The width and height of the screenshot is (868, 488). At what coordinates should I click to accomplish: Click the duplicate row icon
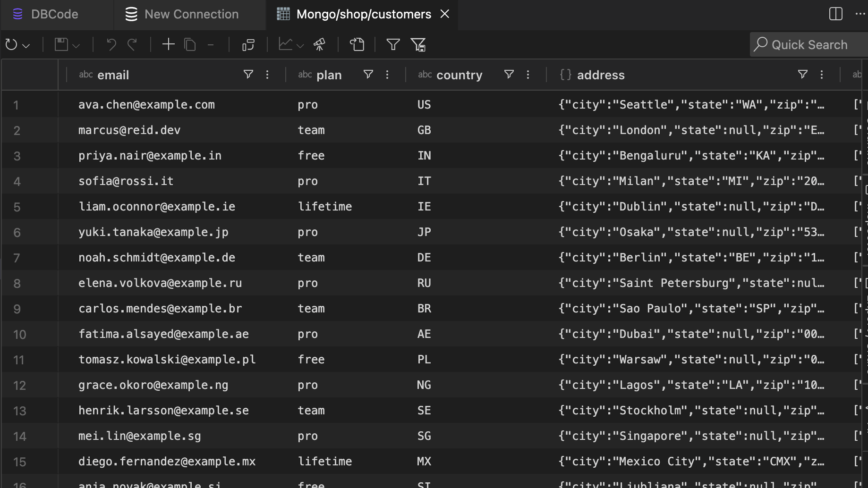(190, 45)
